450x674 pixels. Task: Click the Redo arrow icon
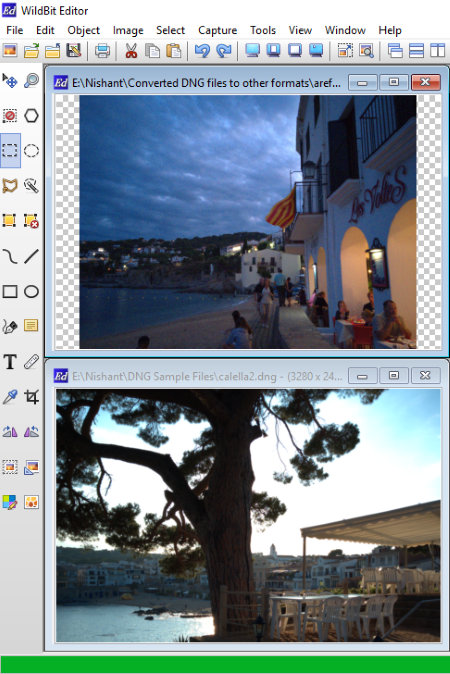click(x=223, y=50)
